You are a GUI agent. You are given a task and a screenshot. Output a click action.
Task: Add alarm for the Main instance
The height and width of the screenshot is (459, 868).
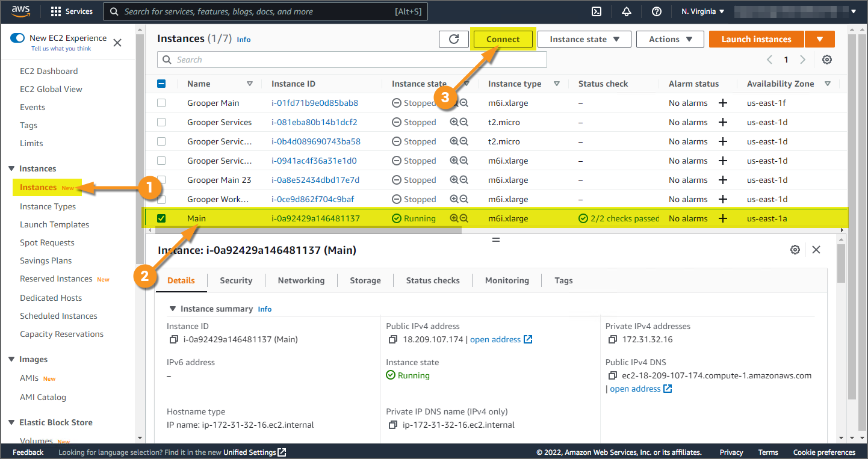[x=723, y=218]
